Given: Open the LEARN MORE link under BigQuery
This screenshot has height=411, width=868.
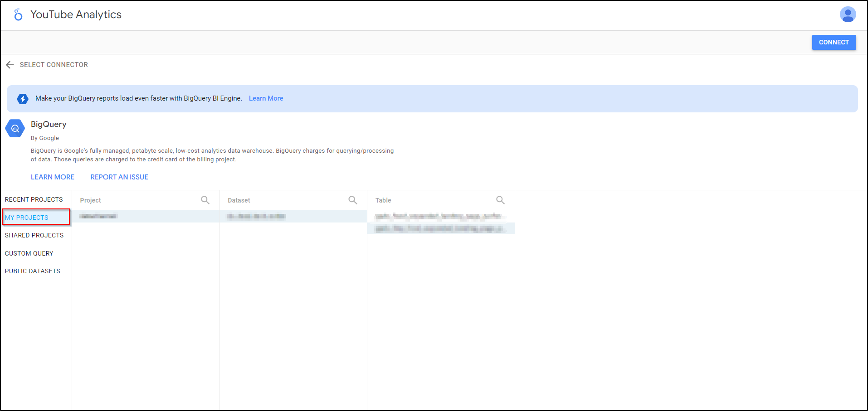Looking at the screenshot, I should point(53,177).
